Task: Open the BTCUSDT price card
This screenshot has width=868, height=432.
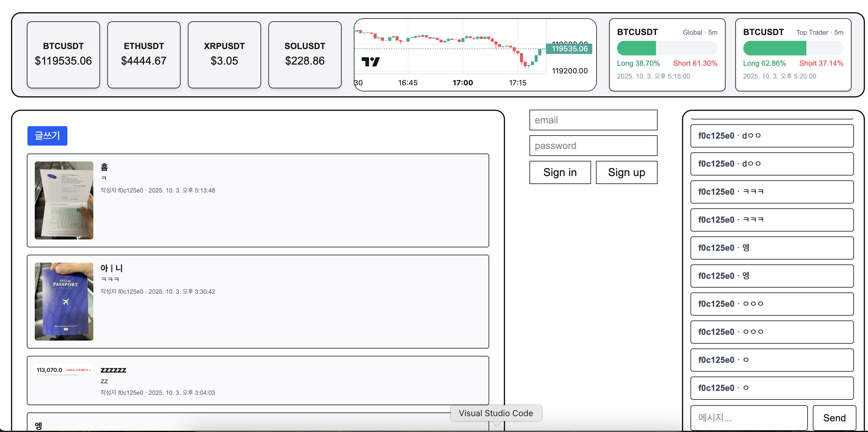Action: click(63, 55)
